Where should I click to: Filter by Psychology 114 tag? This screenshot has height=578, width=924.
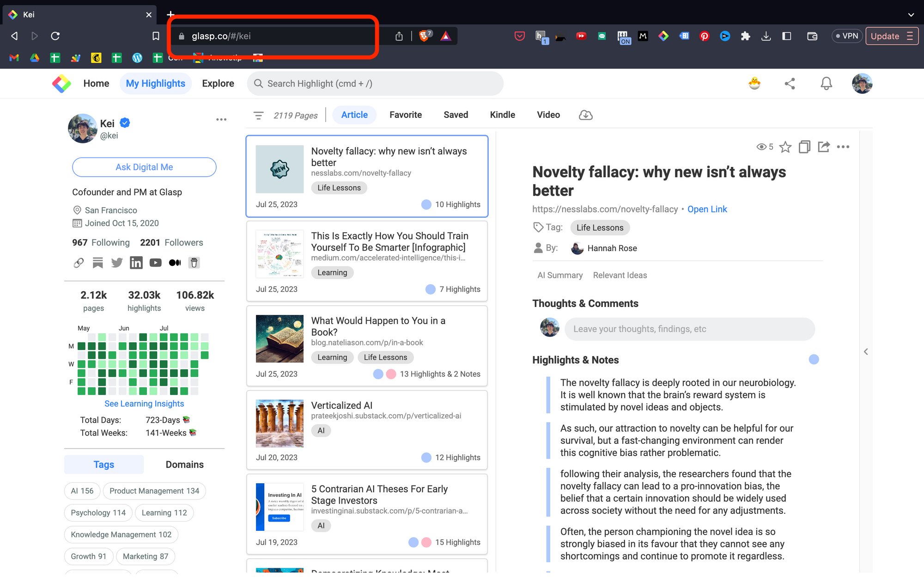pyautogui.click(x=98, y=513)
